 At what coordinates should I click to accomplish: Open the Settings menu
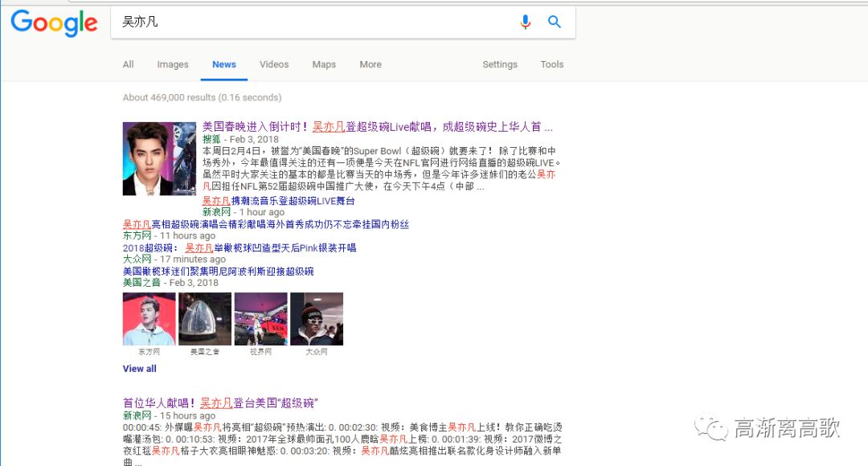pyautogui.click(x=500, y=64)
